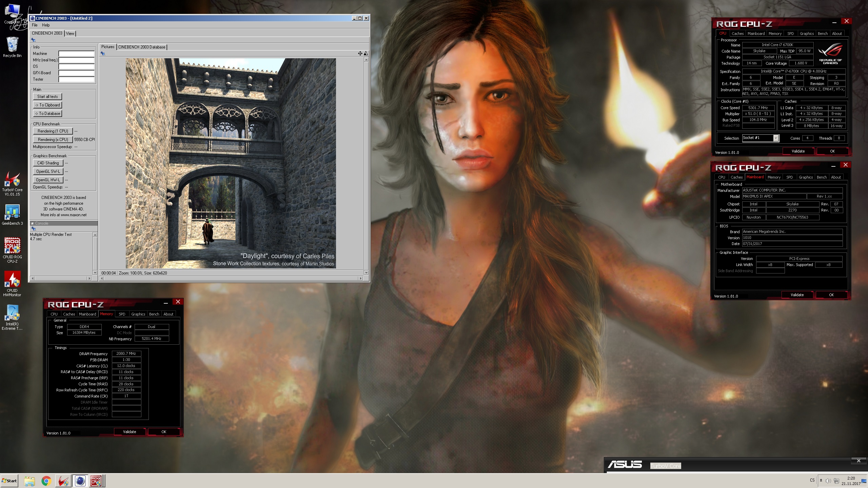Click Validate in top-right CPU-Z CPU window
Screen dimensions: 868x488
(798, 151)
